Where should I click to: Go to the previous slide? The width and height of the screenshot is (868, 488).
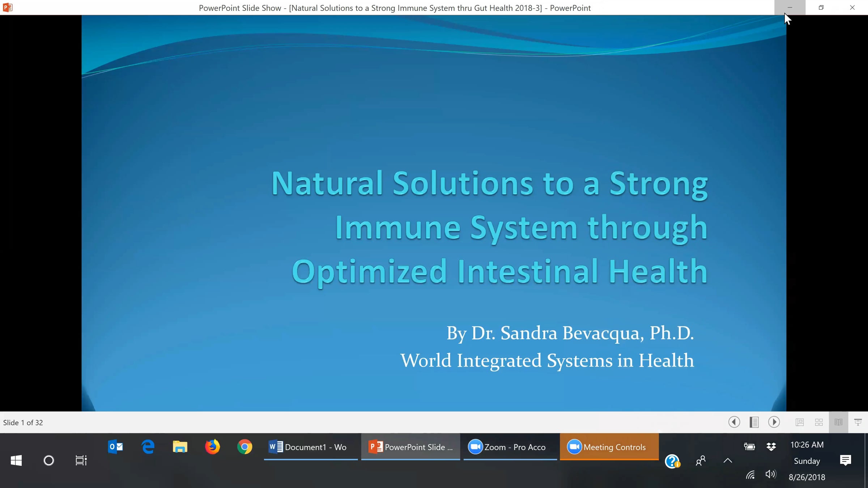(734, 422)
